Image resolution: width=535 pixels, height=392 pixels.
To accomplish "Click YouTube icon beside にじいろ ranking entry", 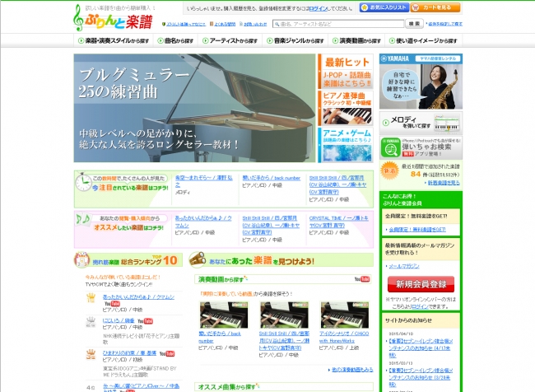I will tap(145, 320).
